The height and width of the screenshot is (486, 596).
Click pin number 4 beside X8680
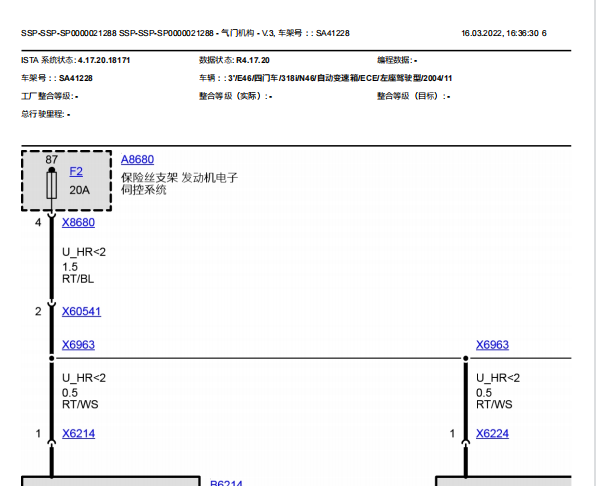pos(38,223)
